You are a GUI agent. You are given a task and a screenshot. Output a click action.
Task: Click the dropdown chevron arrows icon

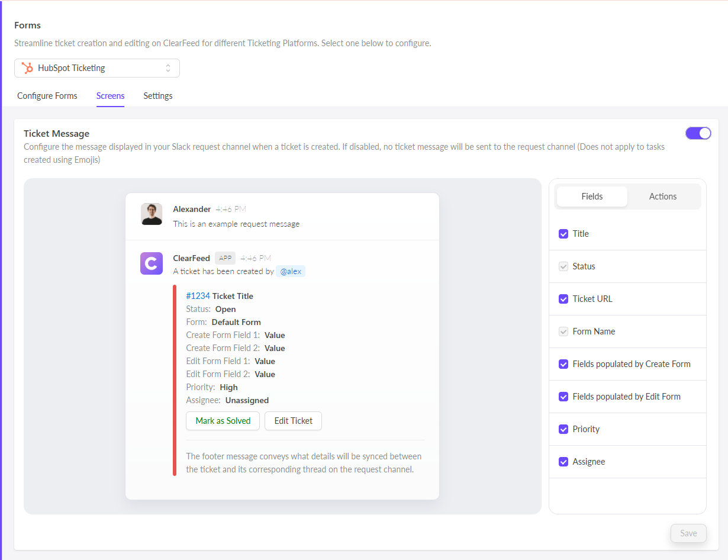click(x=168, y=68)
